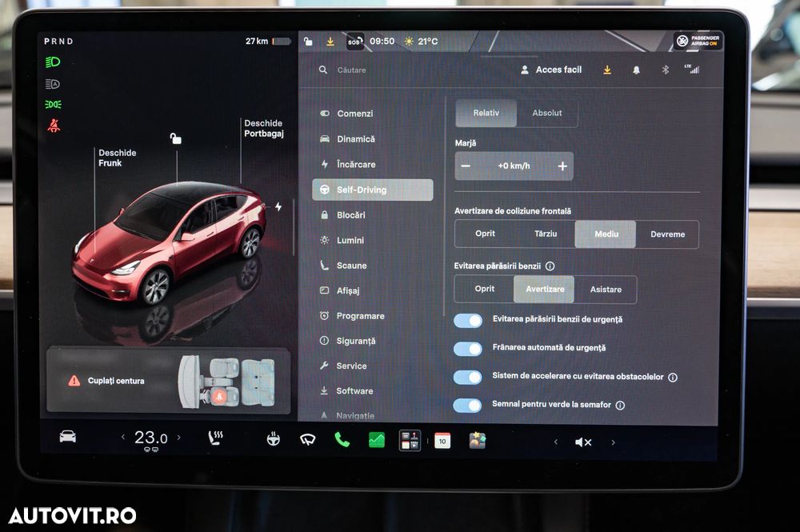Activate the windshield wiper icon
Image resolution: width=800 pixels, height=532 pixels.
(307, 439)
